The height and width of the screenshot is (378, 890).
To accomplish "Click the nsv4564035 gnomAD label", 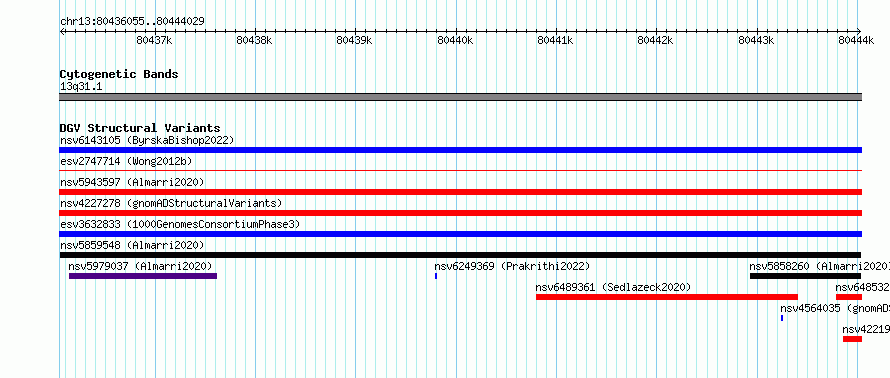I will coord(835,308).
